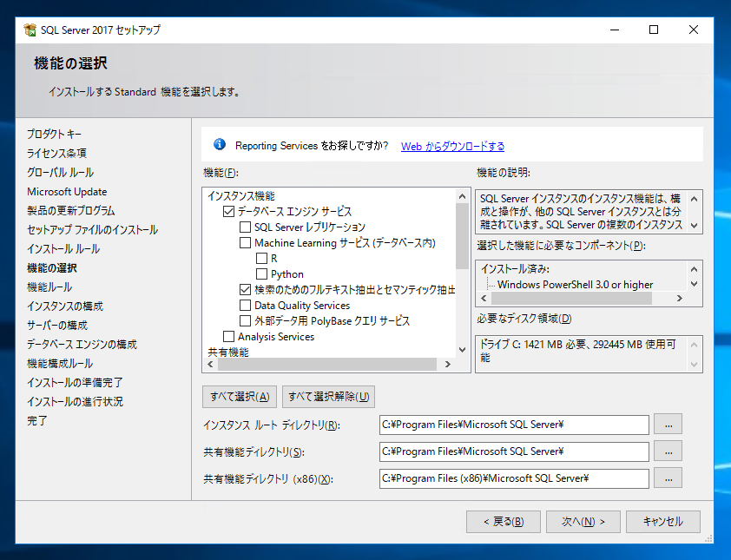Click 機能の説明 scroll up arrow
Viewport: 731px width, 560px height.
click(x=694, y=199)
